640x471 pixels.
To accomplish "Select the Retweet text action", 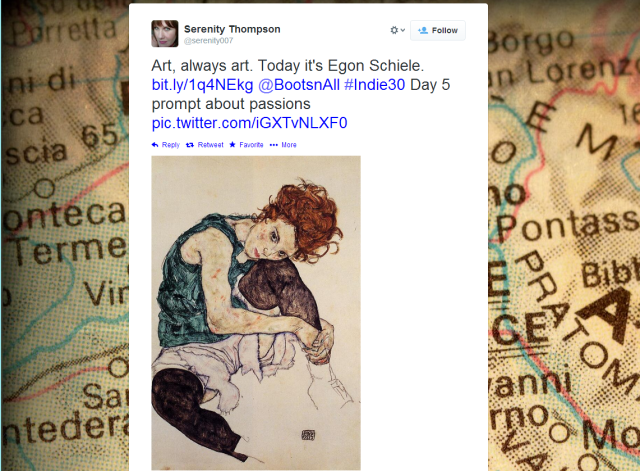I will pyautogui.click(x=211, y=145).
